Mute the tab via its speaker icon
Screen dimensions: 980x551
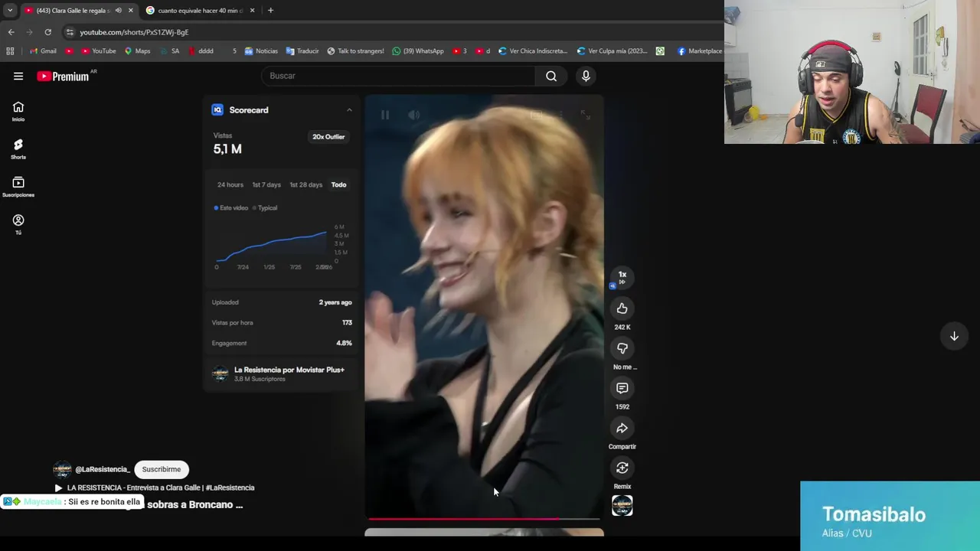(118, 11)
